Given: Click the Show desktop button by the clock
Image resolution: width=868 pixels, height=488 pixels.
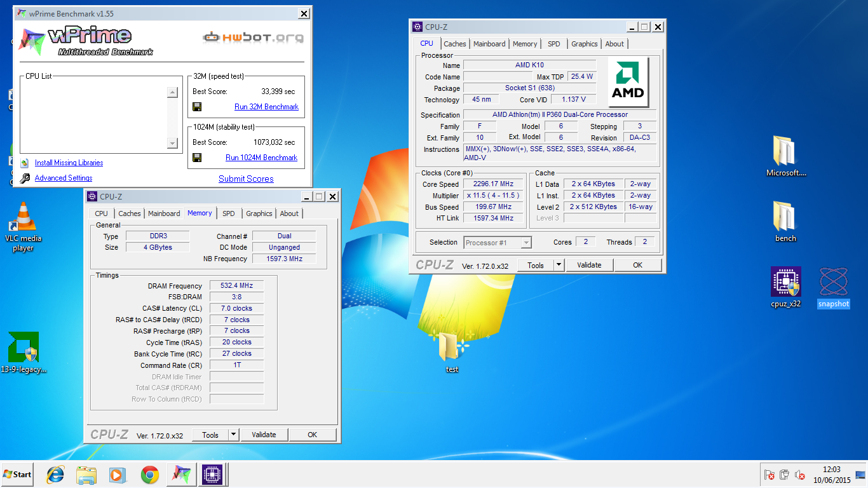Looking at the screenshot, I should pyautogui.click(x=860, y=475).
